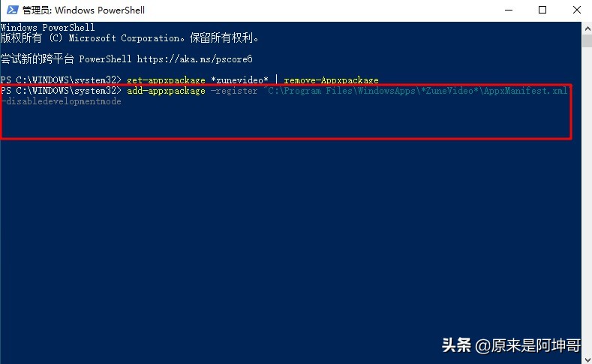
Task: Click the -disabledevelopmentmode parameter text
Action: point(62,101)
